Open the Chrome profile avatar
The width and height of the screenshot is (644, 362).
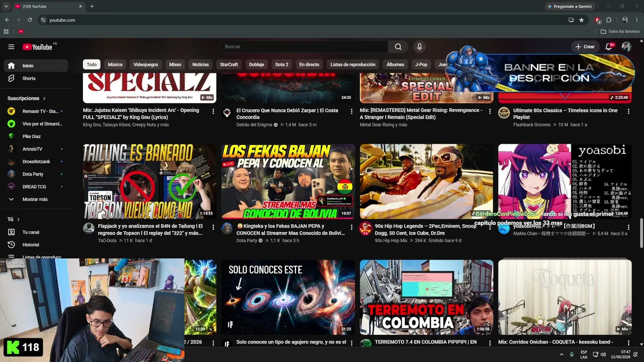625,20
